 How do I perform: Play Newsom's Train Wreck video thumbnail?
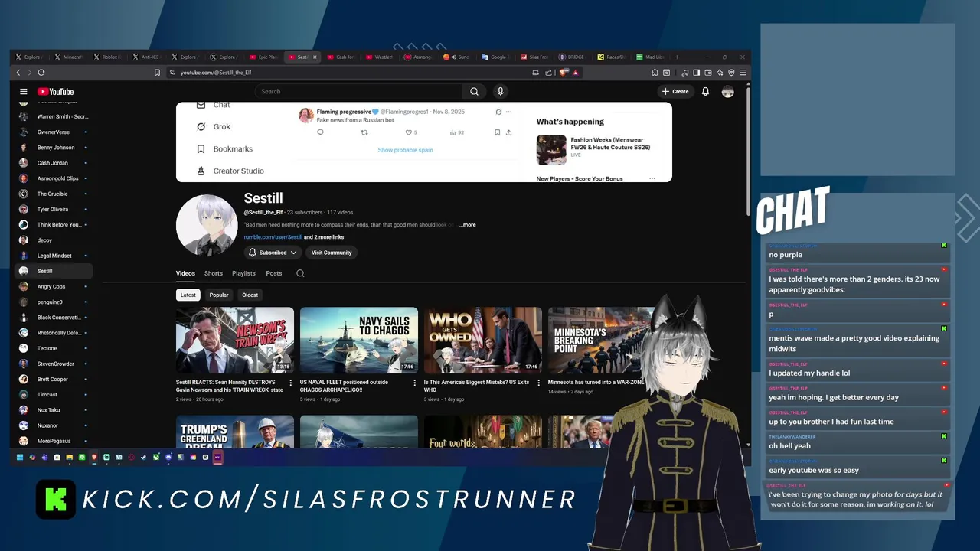(235, 341)
